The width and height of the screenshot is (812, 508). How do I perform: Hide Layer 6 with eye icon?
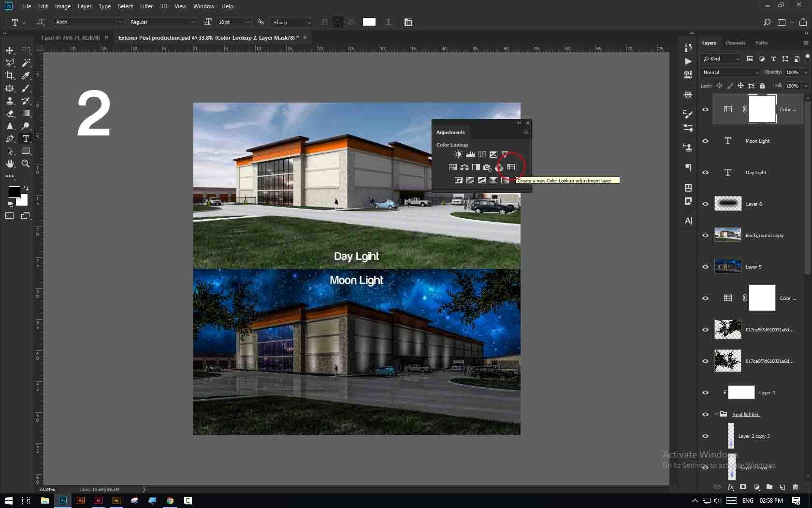click(705, 204)
